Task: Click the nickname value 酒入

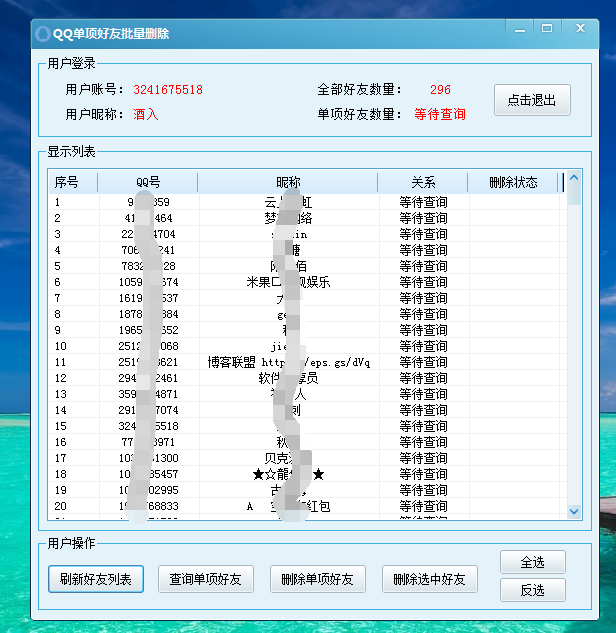Action: pyautogui.click(x=145, y=115)
